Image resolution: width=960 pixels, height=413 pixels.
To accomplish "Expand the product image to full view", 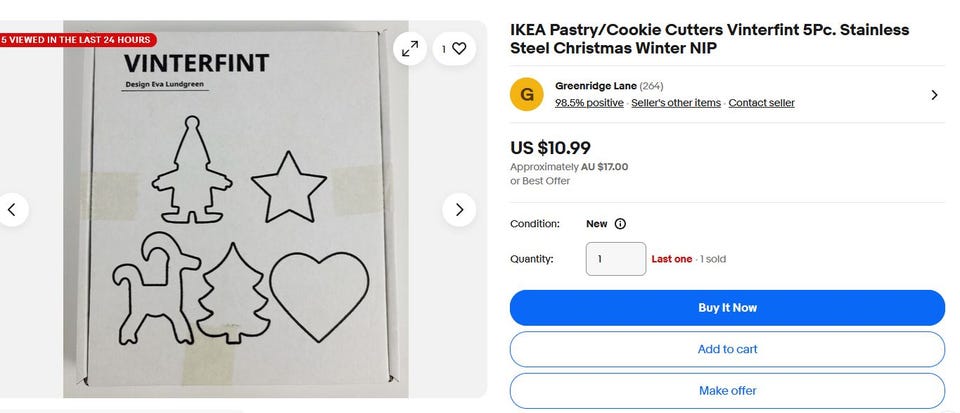I will click(410, 48).
